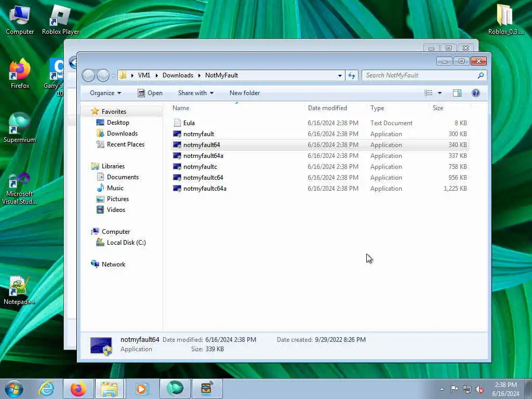Viewport: 532px width, 399px height.
Task: Select Desktop under Favorites
Action: 118,123
